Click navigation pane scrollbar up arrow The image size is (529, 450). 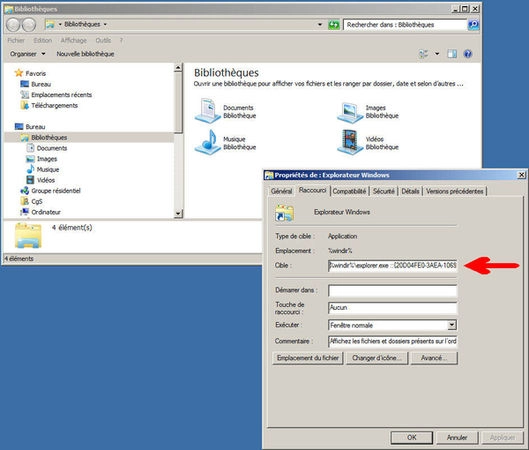[178, 67]
